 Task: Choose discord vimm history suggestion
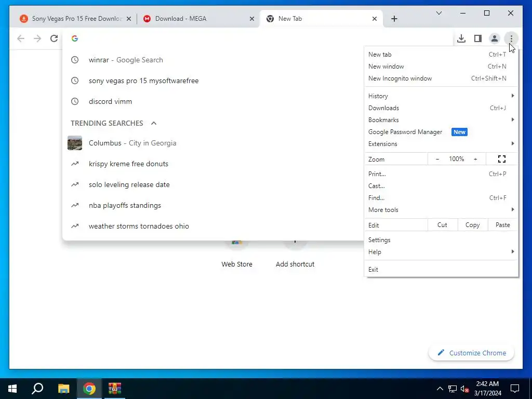point(212,101)
